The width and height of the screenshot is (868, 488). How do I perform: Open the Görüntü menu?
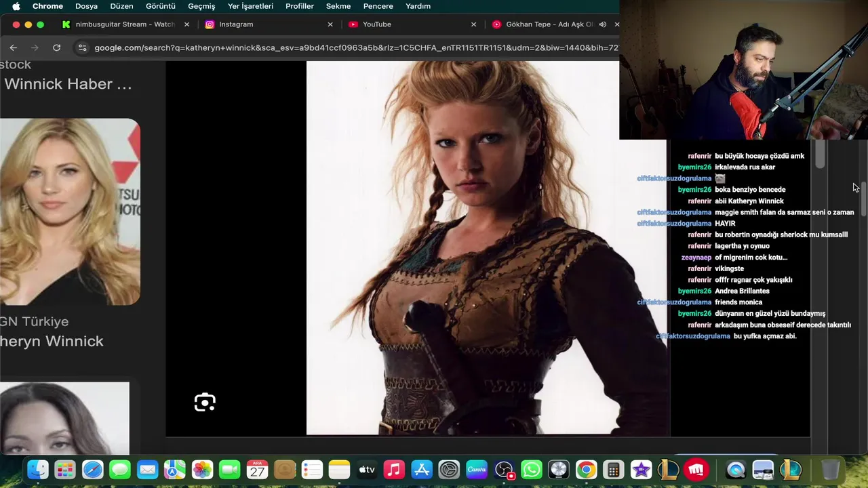(x=161, y=6)
